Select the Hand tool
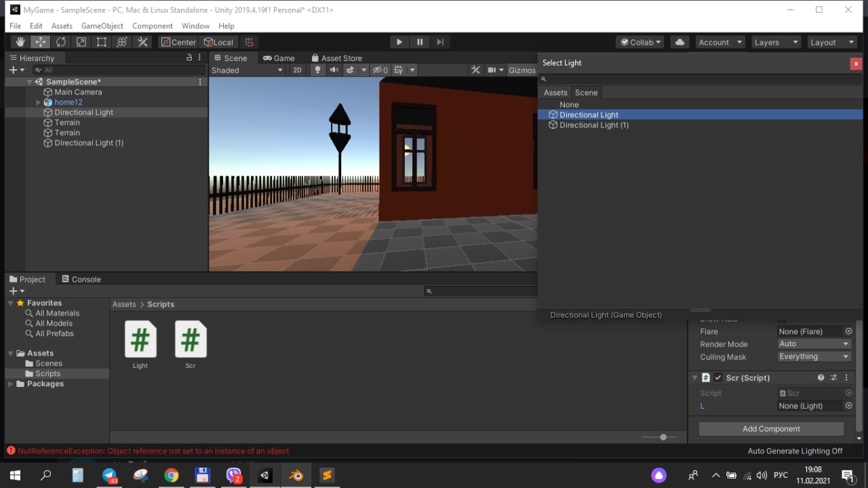The height and width of the screenshot is (488, 868). 20,42
